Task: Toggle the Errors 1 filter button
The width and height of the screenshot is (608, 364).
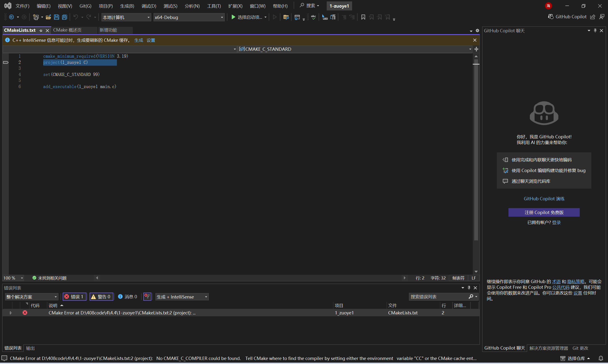Action: pyautogui.click(x=74, y=297)
